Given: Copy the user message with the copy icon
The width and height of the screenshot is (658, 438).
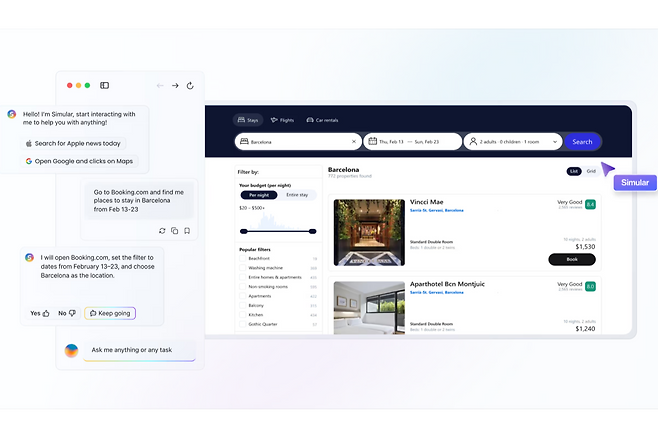Looking at the screenshot, I should click(174, 231).
